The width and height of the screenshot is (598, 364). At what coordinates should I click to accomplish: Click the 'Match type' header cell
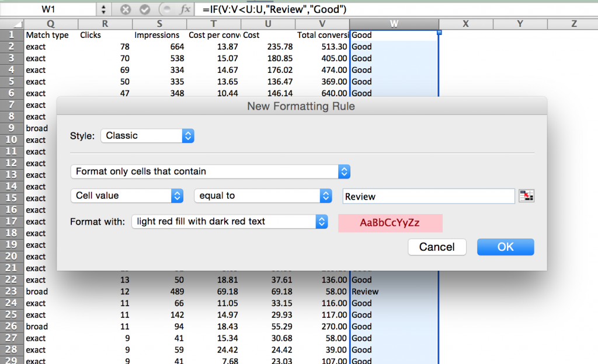point(51,35)
